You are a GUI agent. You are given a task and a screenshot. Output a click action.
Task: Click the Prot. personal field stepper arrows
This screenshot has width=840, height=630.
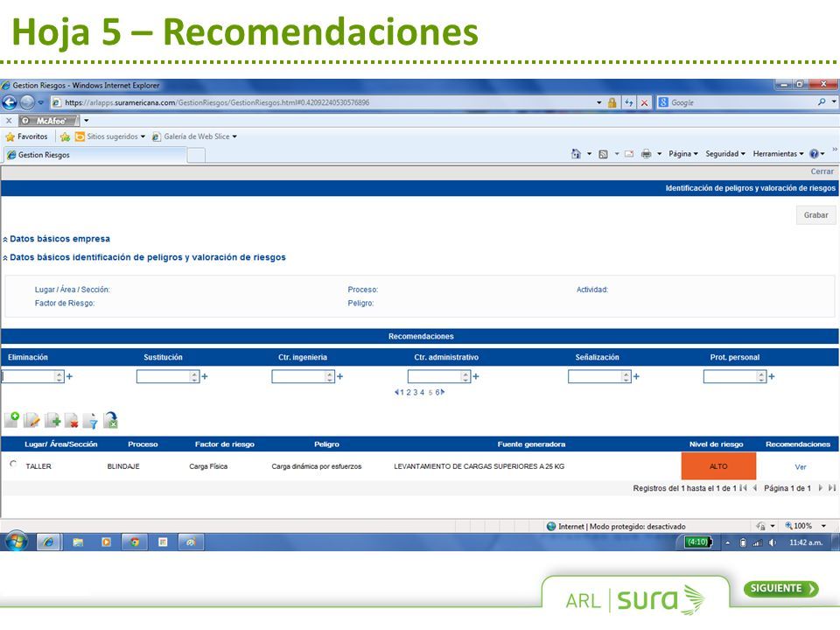(761, 376)
